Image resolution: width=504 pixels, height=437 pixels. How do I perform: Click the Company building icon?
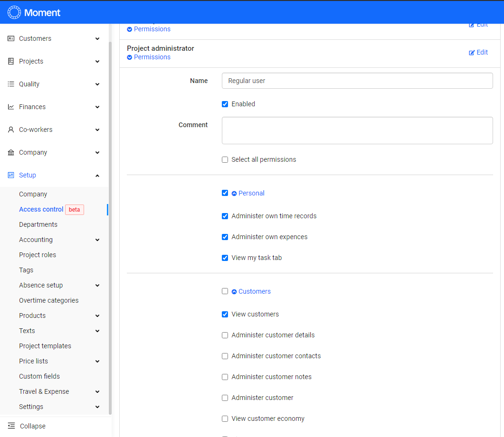11,152
